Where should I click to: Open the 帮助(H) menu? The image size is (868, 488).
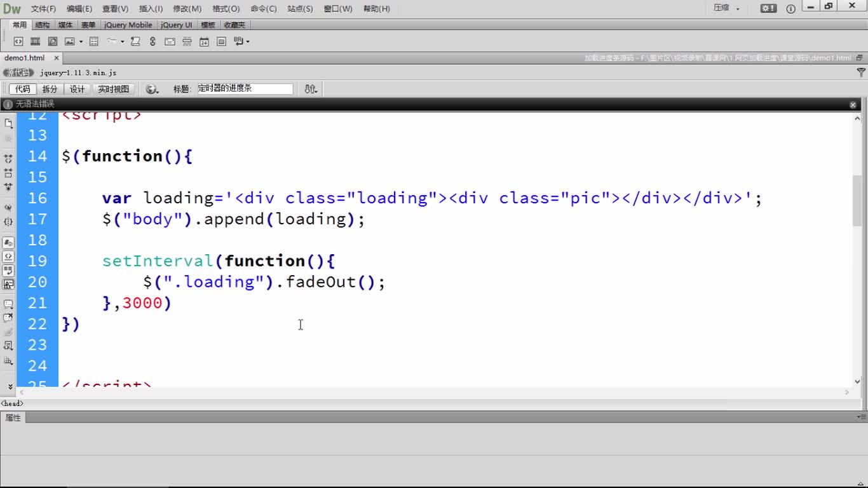pos(377,9)
